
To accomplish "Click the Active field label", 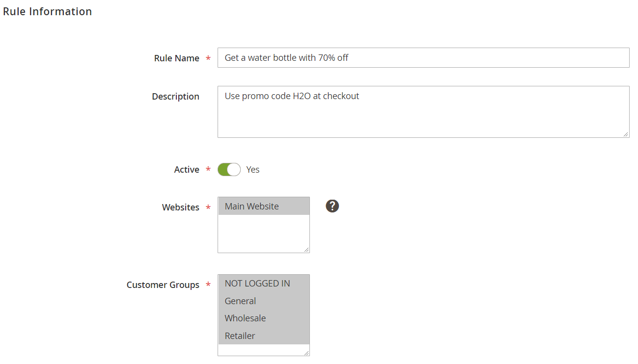I will tap(187, 170).
